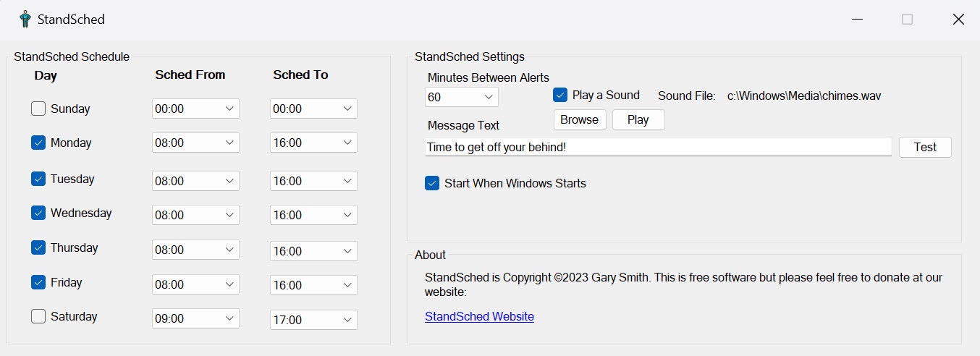Screen dimensions: 980x356
Task: Open Monday Sched To dropdown
Action: point(313,143)
